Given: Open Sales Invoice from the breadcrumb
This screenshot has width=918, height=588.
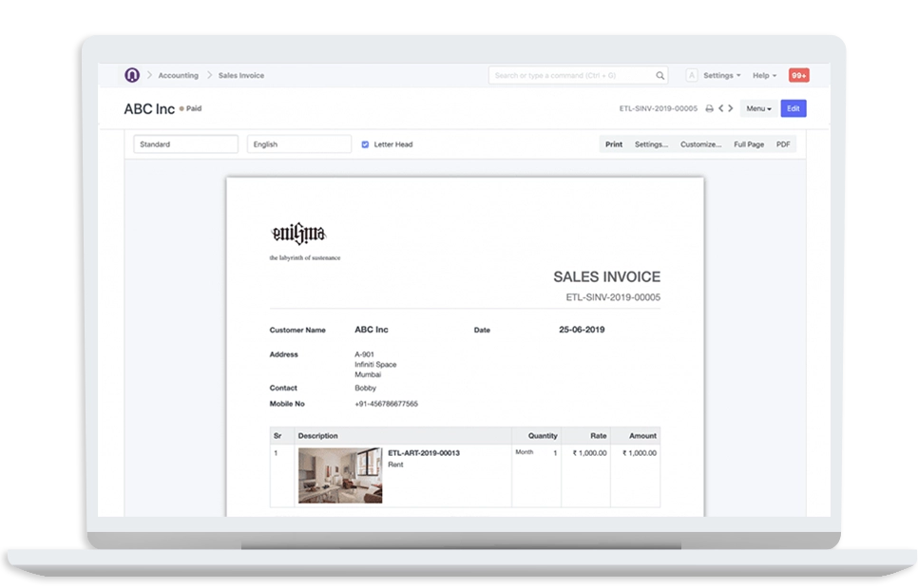Looking at the screenshot, I should [240, 75].
